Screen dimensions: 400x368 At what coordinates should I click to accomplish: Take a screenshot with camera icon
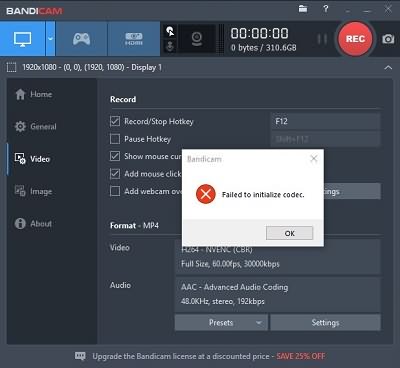point(388,39)
